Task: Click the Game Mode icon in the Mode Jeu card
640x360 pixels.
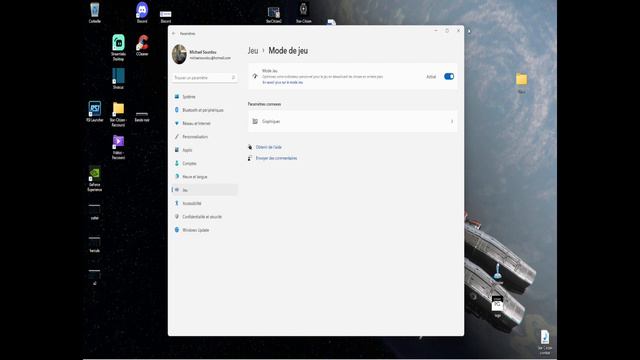Action: pos(255,76)
